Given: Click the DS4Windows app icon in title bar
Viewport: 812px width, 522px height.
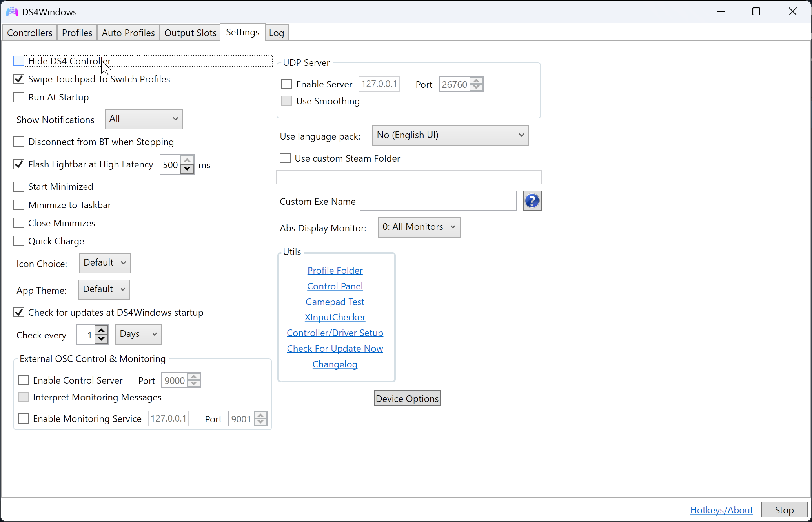Looking at the screenshot, I should [12, 12].
